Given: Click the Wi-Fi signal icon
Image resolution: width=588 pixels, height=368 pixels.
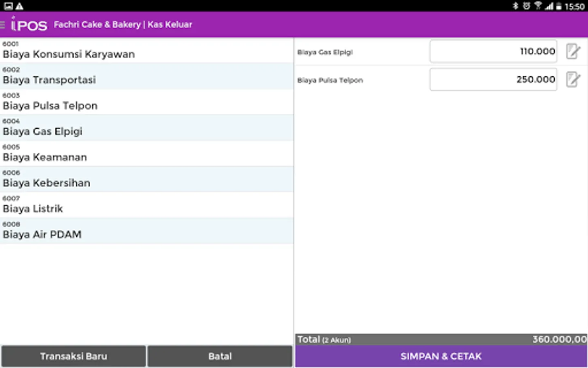Looking at the screenshot, I should [x=538, y=5].
